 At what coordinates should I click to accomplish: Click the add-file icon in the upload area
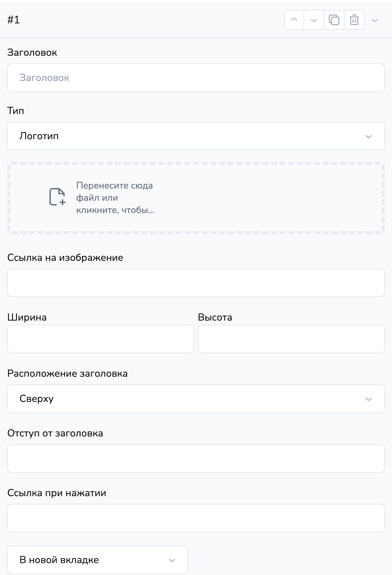[x=57, y=197]
